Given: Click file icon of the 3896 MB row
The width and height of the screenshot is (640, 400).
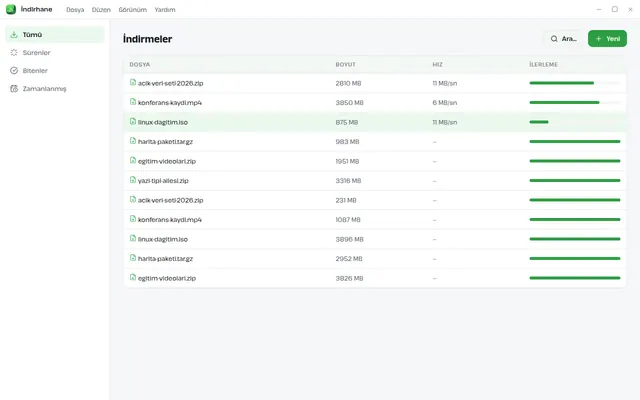Looking at the screenshot, I should pos(133,238).
